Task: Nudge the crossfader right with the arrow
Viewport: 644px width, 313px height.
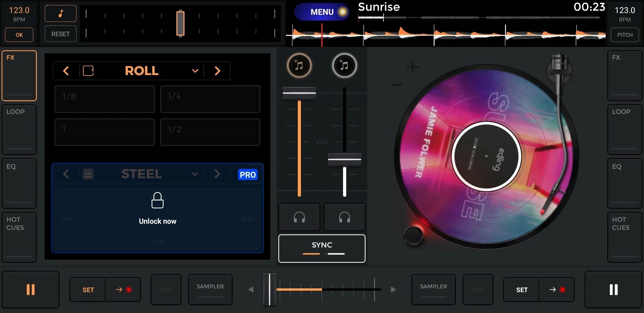Action: (x=393, y=290)
